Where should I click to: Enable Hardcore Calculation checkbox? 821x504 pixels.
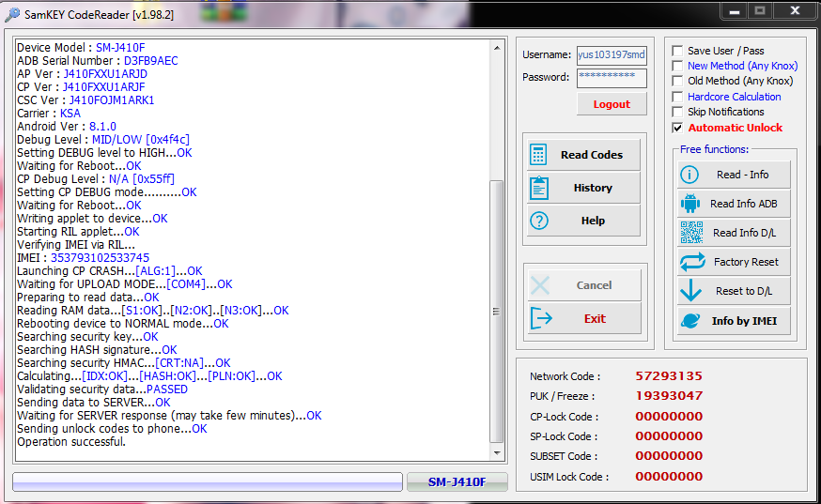pos(677,97)
